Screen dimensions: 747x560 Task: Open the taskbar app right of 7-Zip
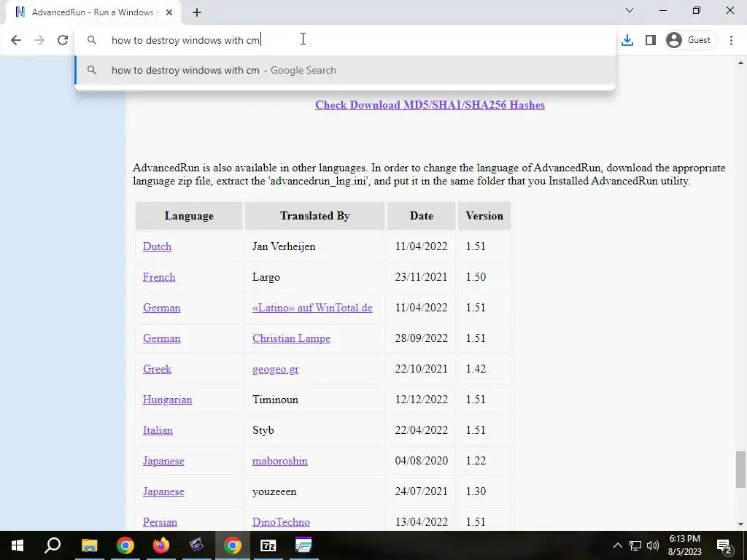pyautogui.click(x=303, y=545)
